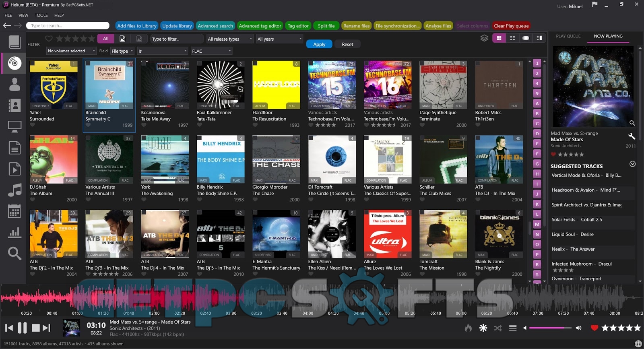Toggle the side detail panel view icon
This screenshot has height=349, width=644.
539,38
